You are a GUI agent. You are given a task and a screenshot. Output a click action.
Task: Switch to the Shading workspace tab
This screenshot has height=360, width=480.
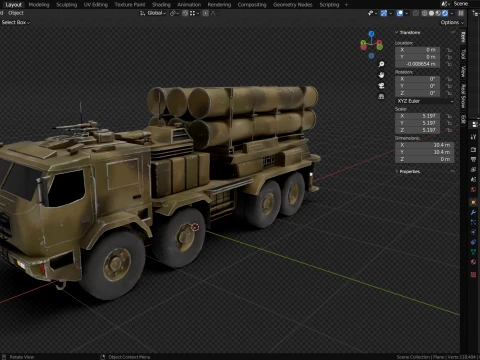coord(161,5)
